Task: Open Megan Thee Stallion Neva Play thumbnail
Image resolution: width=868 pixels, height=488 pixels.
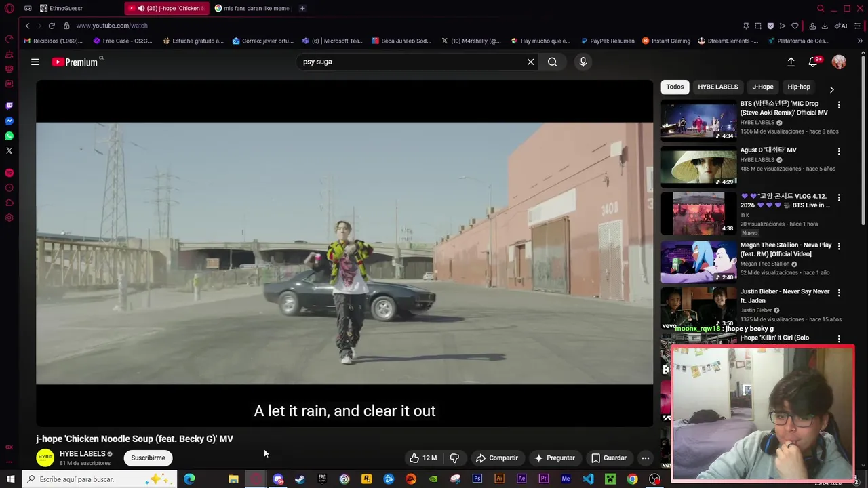Action: 698,262
